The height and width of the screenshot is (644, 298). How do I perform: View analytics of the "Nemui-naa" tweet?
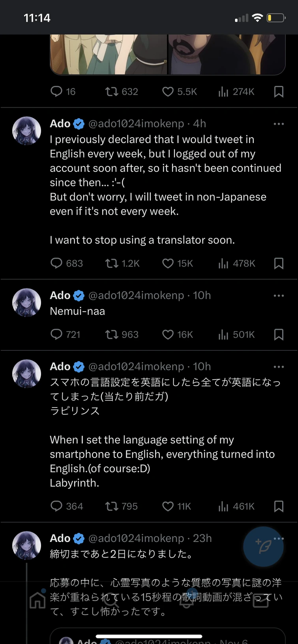point(223,334)
